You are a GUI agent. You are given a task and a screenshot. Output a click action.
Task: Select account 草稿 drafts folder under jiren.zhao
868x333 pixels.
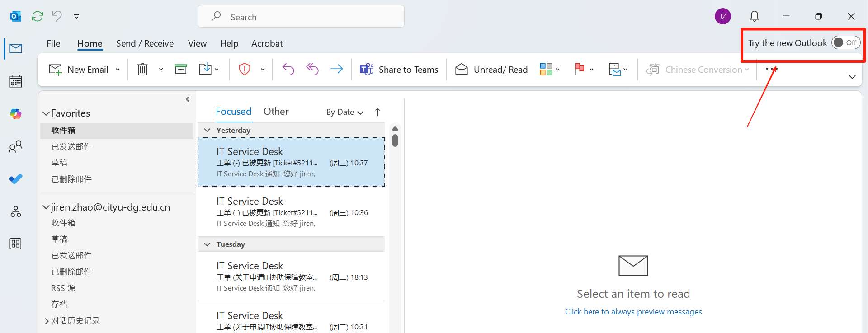tap(59, 239)
